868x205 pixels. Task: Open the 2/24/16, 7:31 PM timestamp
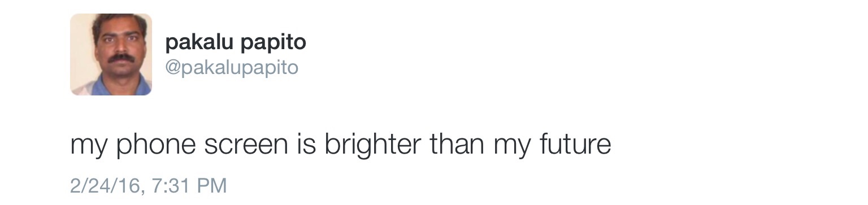149,185
